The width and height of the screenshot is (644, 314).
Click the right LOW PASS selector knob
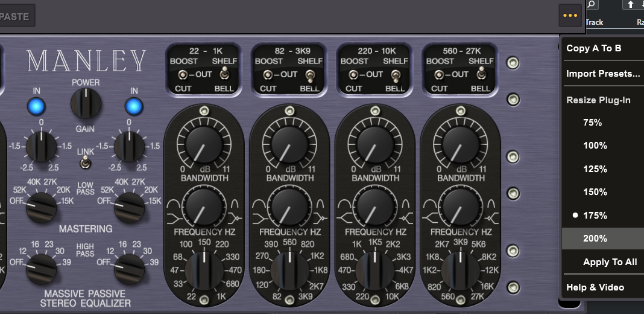pyautogui.click(x=130, y=207)
